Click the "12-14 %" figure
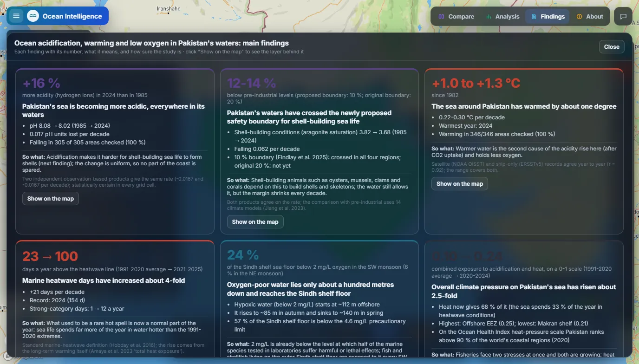This screenshot has height=364, width=639. point(251,83)
